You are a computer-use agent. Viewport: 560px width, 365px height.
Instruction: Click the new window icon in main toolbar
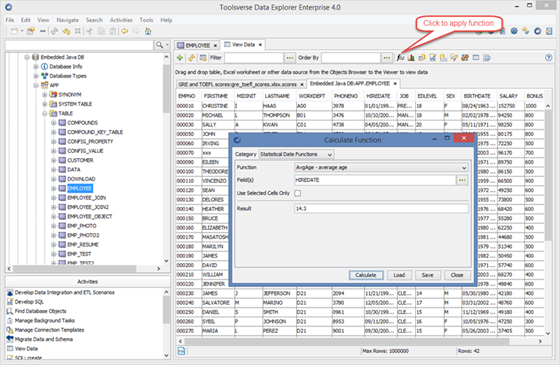pyautogui.click(x=14, y=31)
